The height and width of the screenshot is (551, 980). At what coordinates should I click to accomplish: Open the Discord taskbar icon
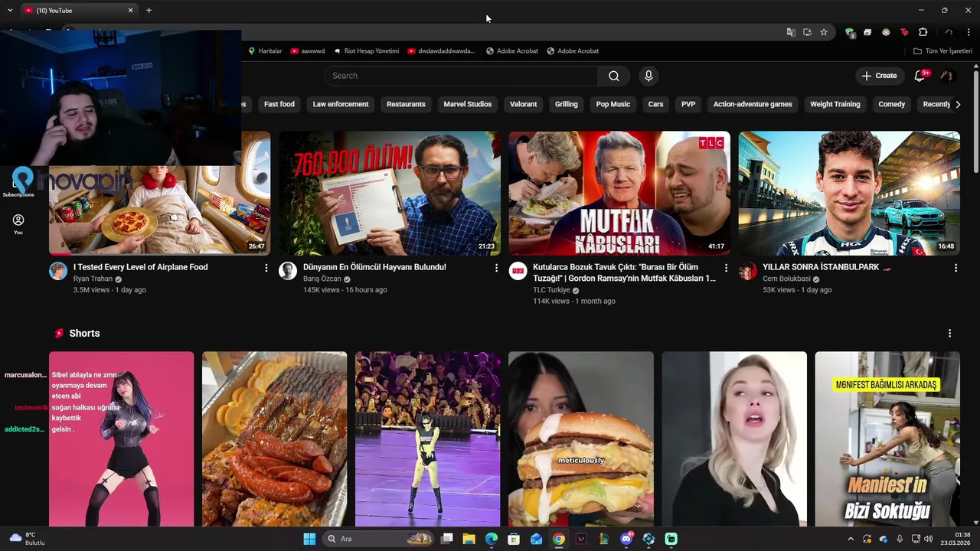pyautogui.click(x=626, y=539)
